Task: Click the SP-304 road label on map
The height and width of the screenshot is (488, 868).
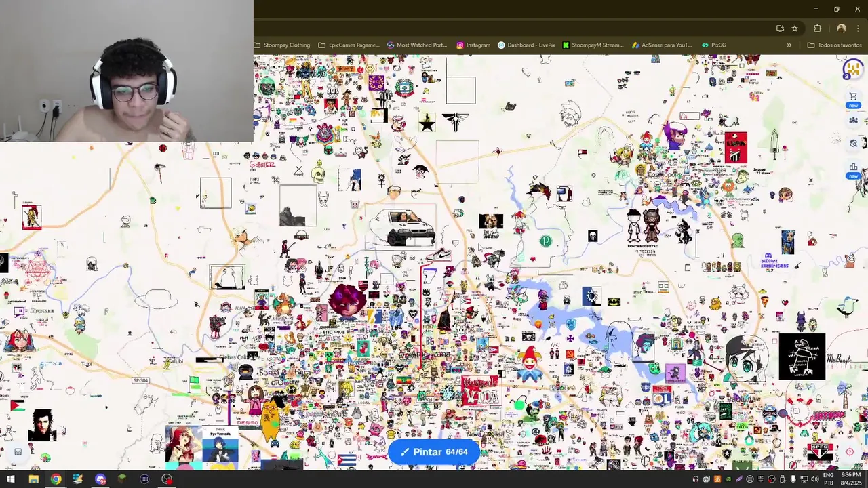Action: coord(140,380)
